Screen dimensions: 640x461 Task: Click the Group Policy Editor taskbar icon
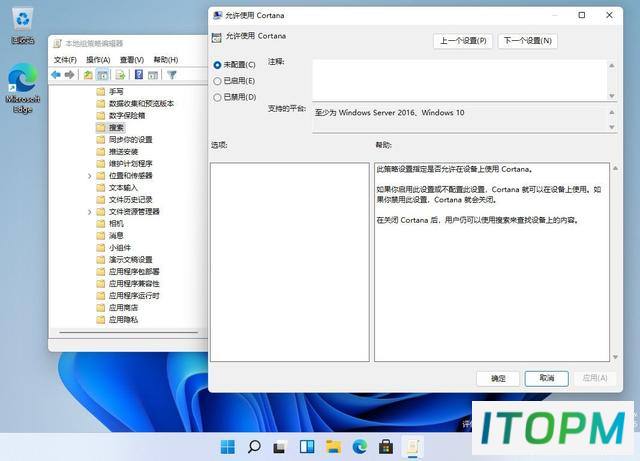(x=413, y=446)
